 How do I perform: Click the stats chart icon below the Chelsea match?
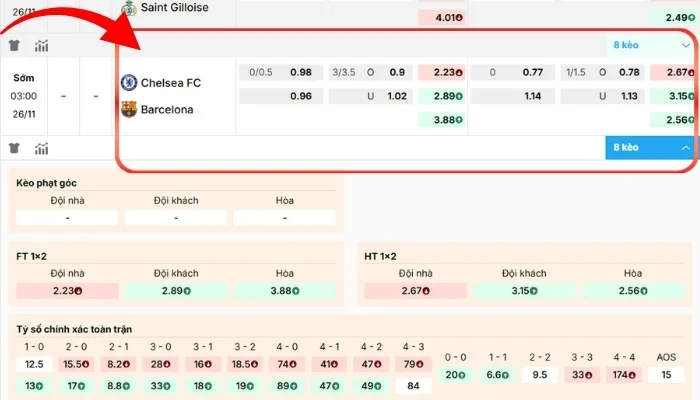(x=41, y=148)
